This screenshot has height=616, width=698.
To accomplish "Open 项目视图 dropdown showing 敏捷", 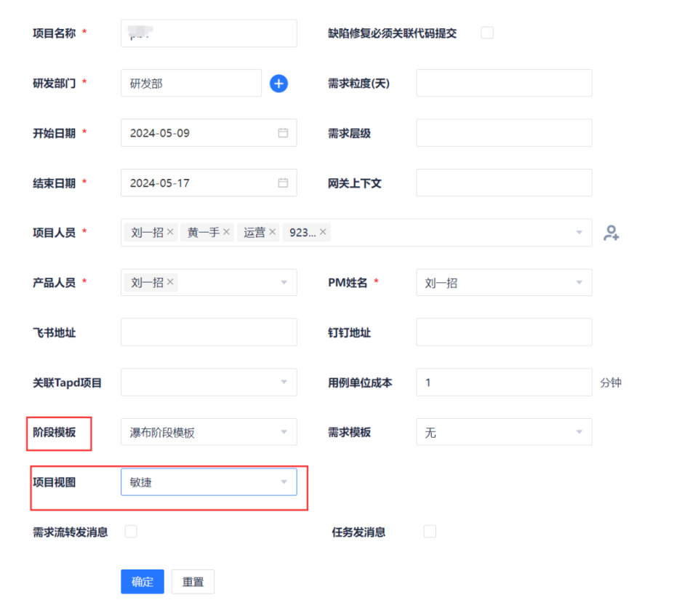I will (x=209, y=482).
